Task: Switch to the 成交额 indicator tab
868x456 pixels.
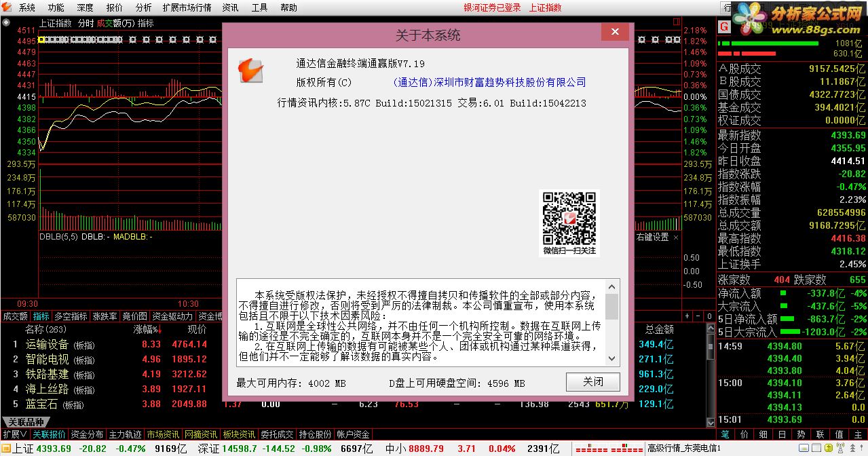Action: pyautogui.click(x=16, y=316)
